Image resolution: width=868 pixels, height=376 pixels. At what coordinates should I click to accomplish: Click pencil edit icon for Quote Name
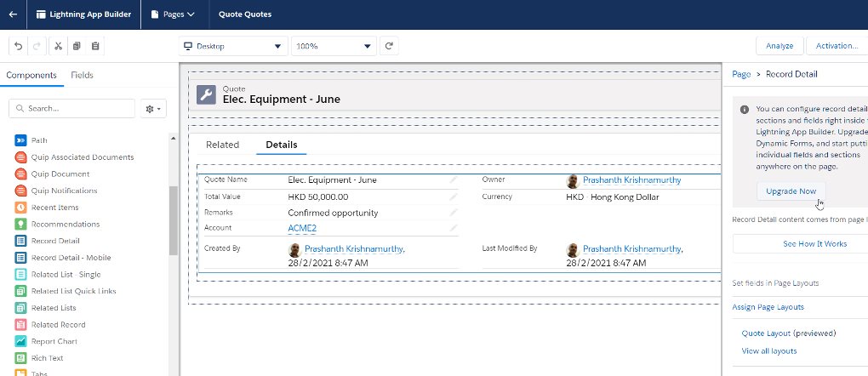[454, 180]
